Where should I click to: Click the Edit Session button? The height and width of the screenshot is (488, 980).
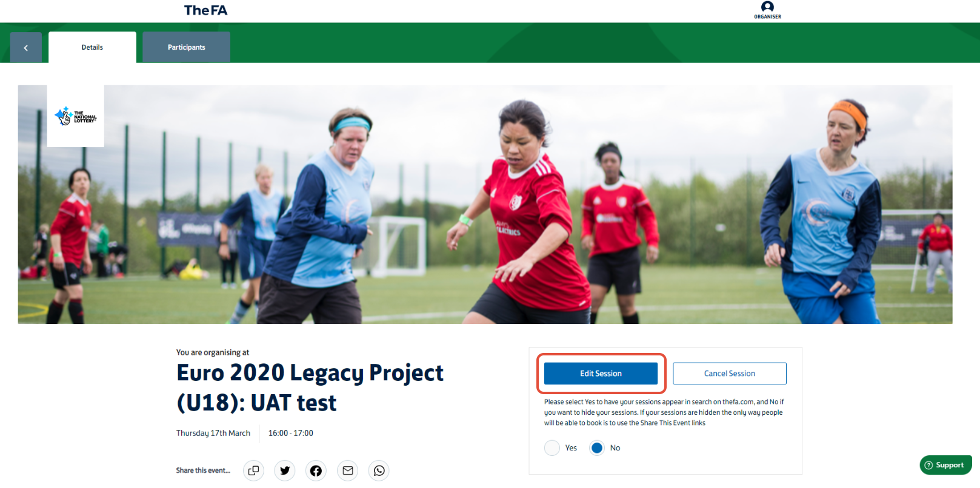(x=601, y=374)
